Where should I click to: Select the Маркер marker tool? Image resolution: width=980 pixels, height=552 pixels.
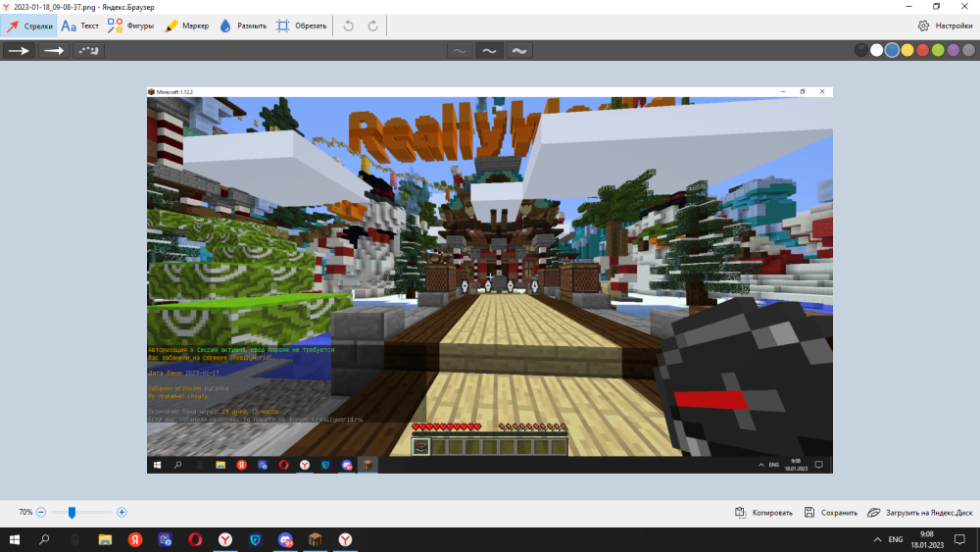click(x=186, y=25)
